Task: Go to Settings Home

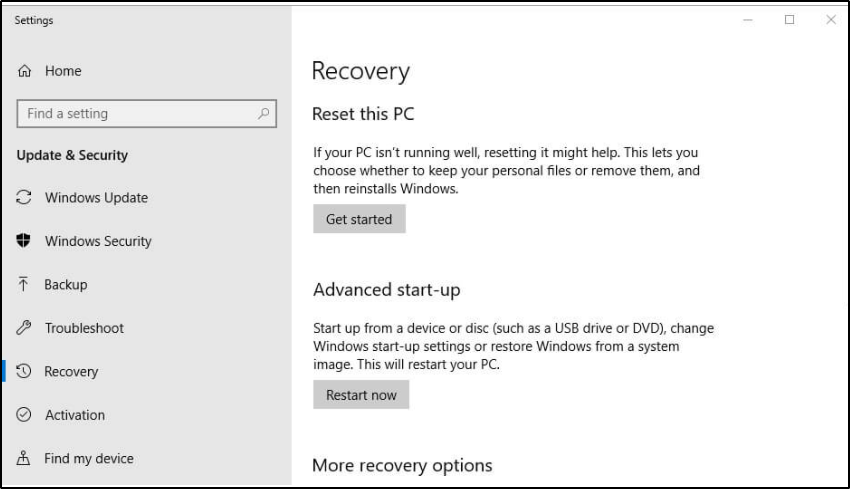Action: pyautogui.click(x=63, y=71)
